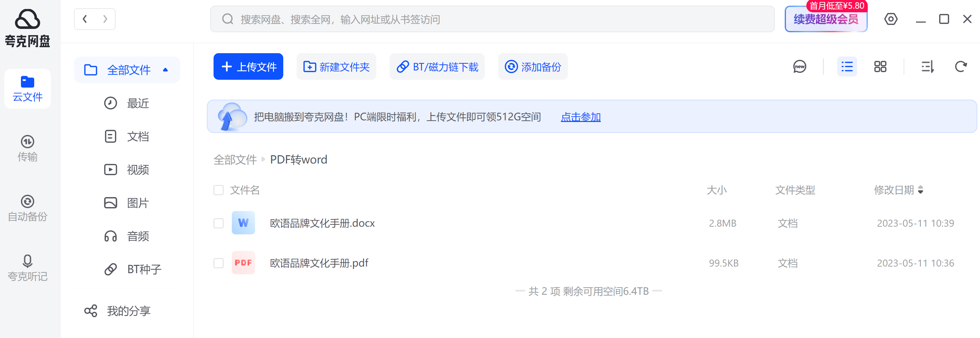Click the Quark cloud logo icon
This screenshot has width=980, height=338.
27,19
